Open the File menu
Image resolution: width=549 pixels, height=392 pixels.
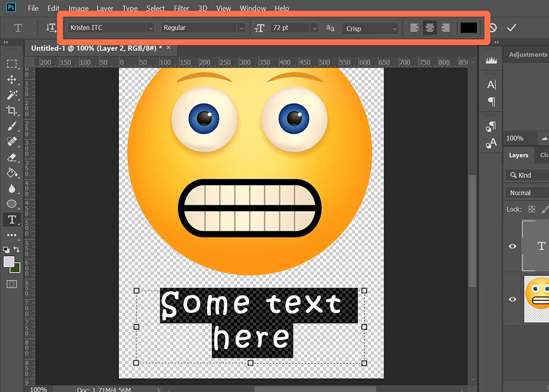click(x=33, y=8)
